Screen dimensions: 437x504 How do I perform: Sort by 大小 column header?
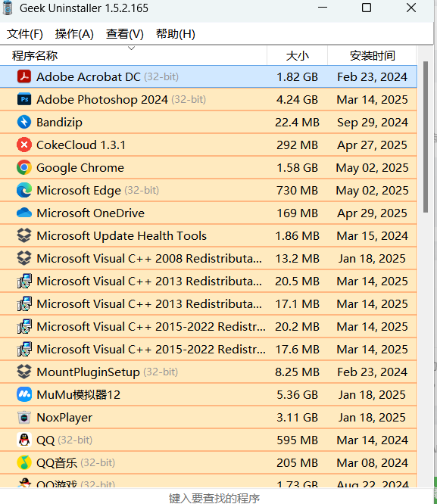pos(298,55)
